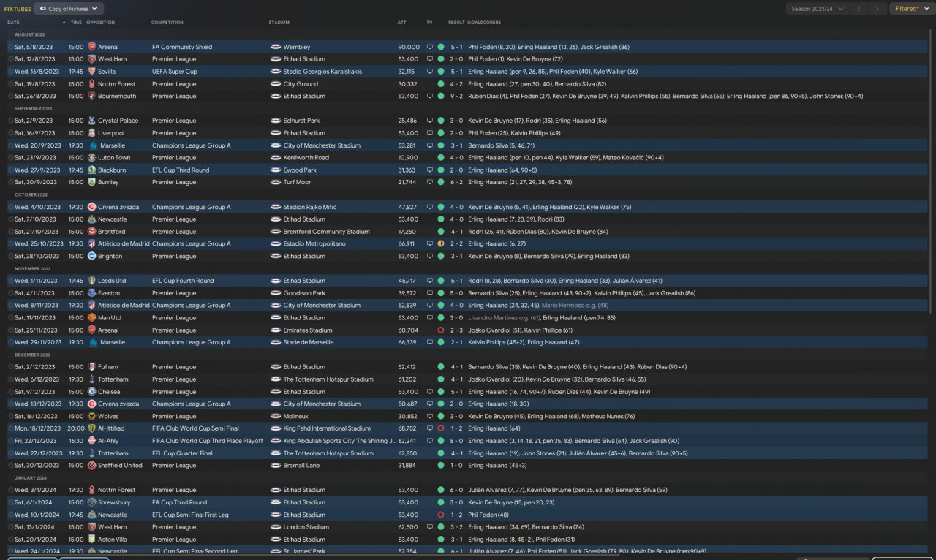Image resolution: width=936 pixels, height=560 pixels.
Task: Click the draw indicator on the 25/10/2023 Atlético row
Action: (441, 243)
